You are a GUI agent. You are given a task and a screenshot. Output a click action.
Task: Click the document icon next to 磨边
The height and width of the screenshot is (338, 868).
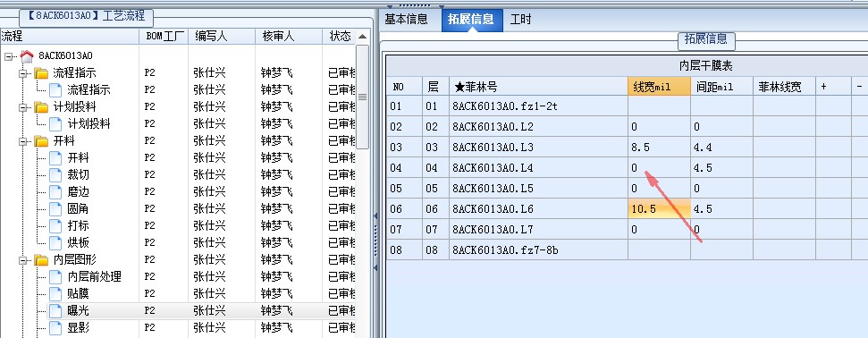(x=55, y=192)
